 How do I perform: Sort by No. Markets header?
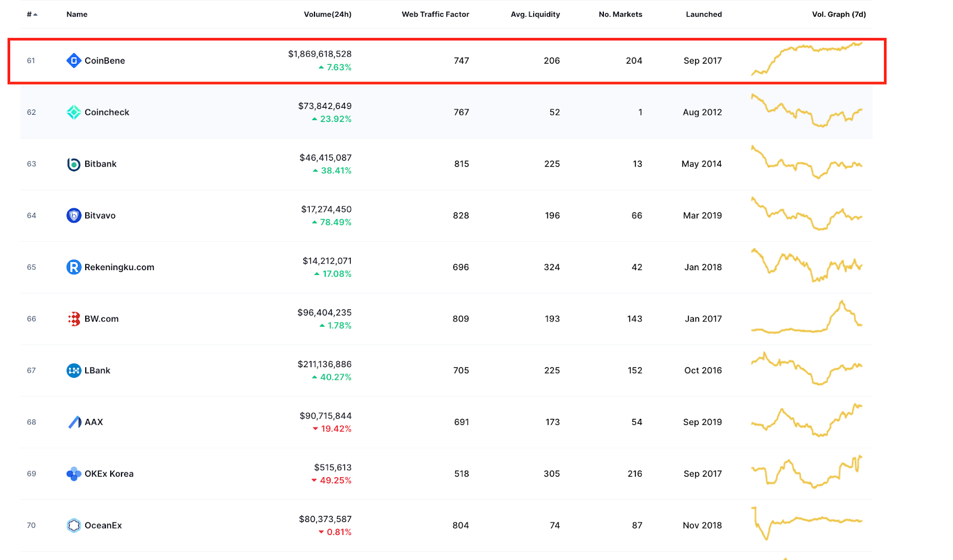[621, 14]
